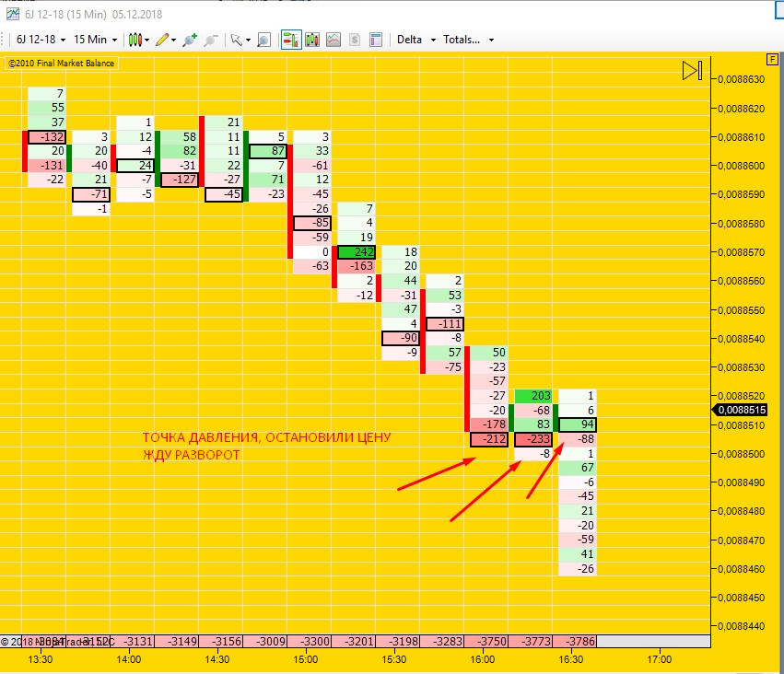
Task: Select the cursor pointer tool
Action: coord(236,40)
